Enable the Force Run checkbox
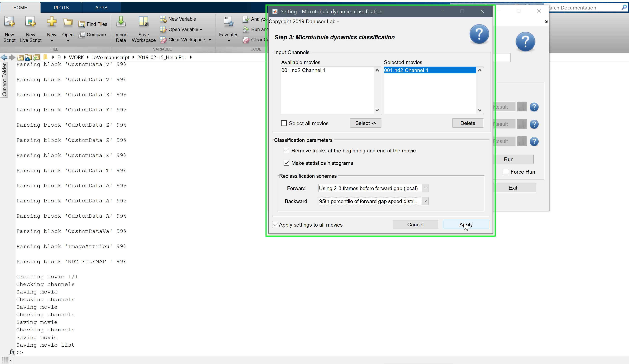Viewport: 629px width, 364px height. coord(505,172)
